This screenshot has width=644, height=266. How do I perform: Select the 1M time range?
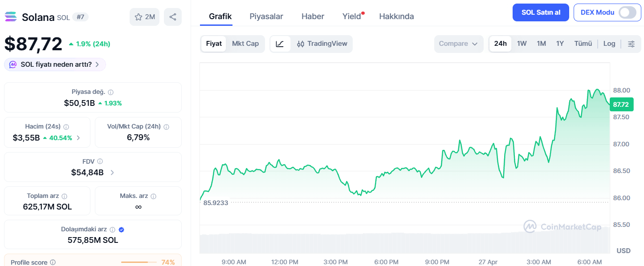[542, 44]
